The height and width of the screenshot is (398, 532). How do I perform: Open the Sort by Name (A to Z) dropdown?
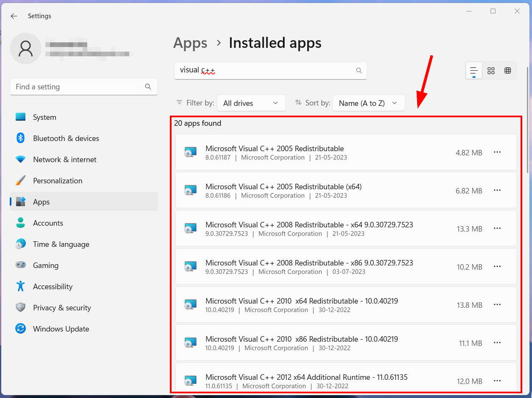coord(369,103)
